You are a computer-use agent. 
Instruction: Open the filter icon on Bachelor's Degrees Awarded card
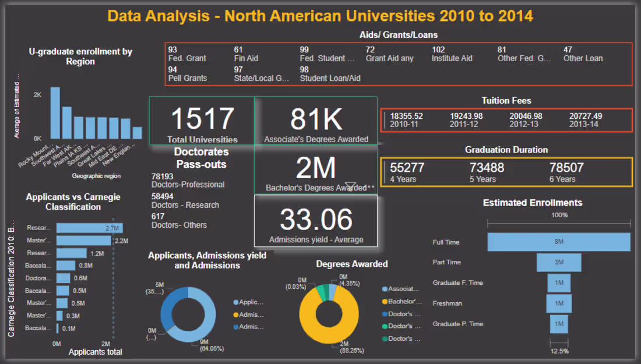coord(350,185)
